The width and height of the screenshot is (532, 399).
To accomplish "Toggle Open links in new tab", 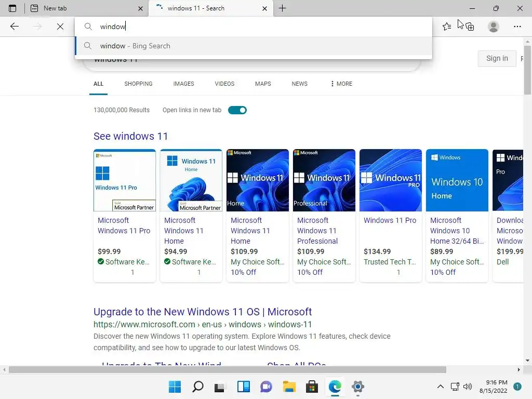I will pyautogui.click(x=237, y=110).
